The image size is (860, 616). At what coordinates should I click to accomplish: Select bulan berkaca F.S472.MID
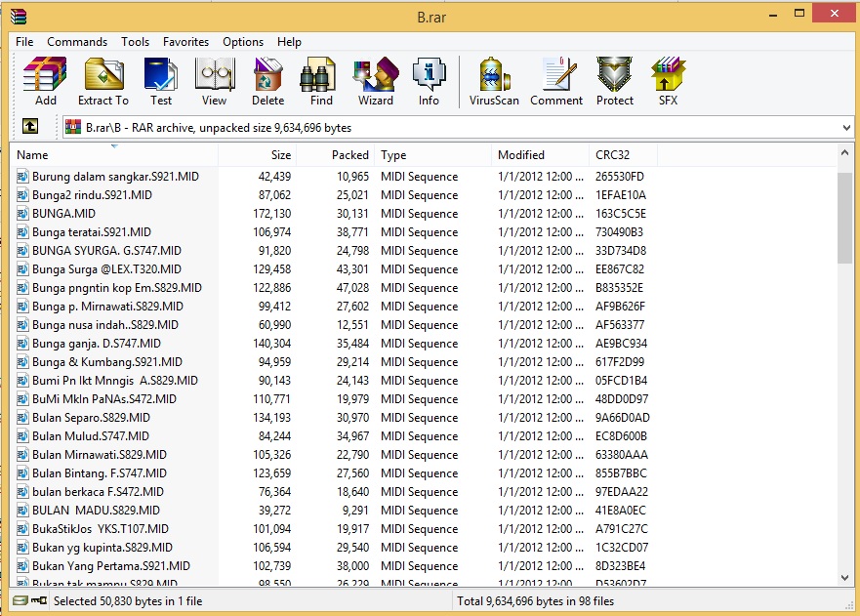pos(98,492)
